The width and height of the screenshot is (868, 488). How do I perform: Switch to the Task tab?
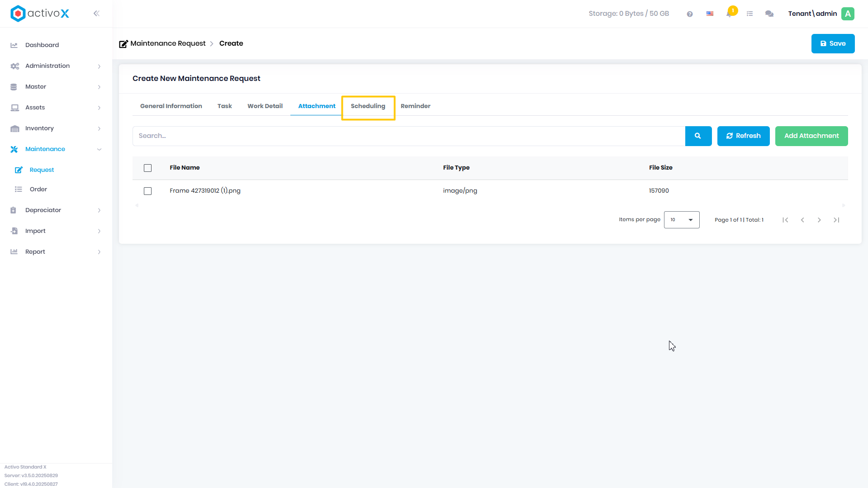[225, 106]
